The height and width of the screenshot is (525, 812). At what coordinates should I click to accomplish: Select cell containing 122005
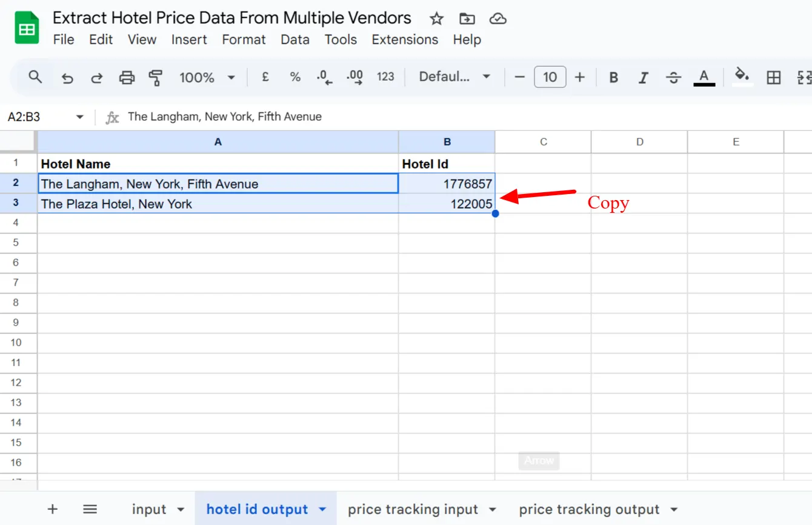pyautogui.click(x=447, y=204)
